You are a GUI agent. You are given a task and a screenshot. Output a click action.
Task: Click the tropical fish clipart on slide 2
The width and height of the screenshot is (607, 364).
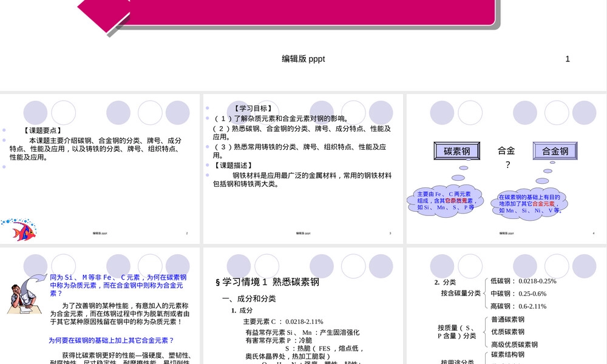pyautogui.click(x=19, y=229)
